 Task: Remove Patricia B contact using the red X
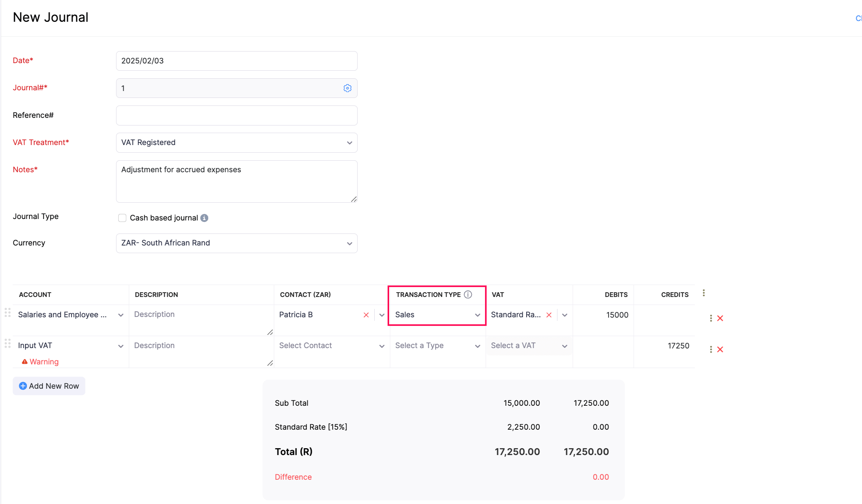click(366, 315)
